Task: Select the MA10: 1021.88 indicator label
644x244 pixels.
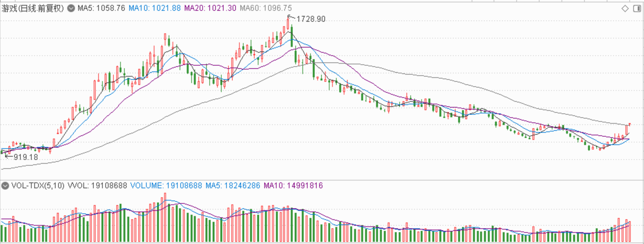Action: coord(154,8)
